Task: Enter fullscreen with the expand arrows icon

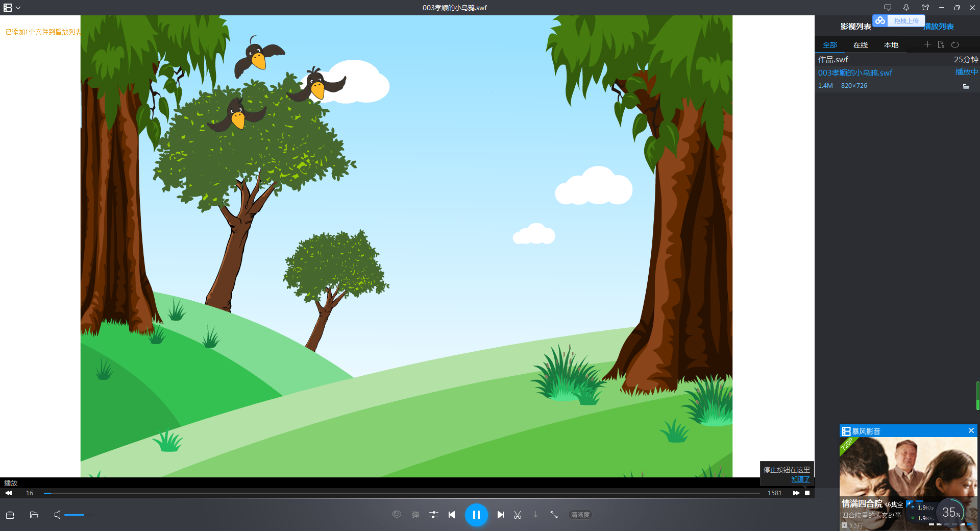Action: point(554,515)
